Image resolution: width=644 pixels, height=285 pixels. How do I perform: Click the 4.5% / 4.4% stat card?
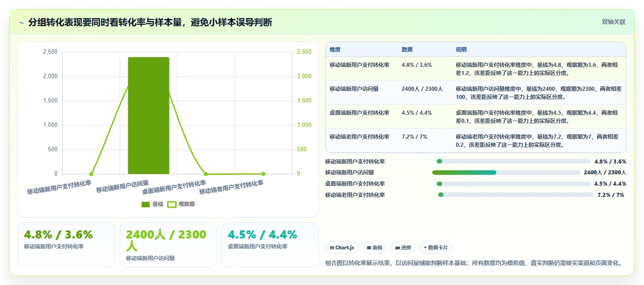point(270,244)
